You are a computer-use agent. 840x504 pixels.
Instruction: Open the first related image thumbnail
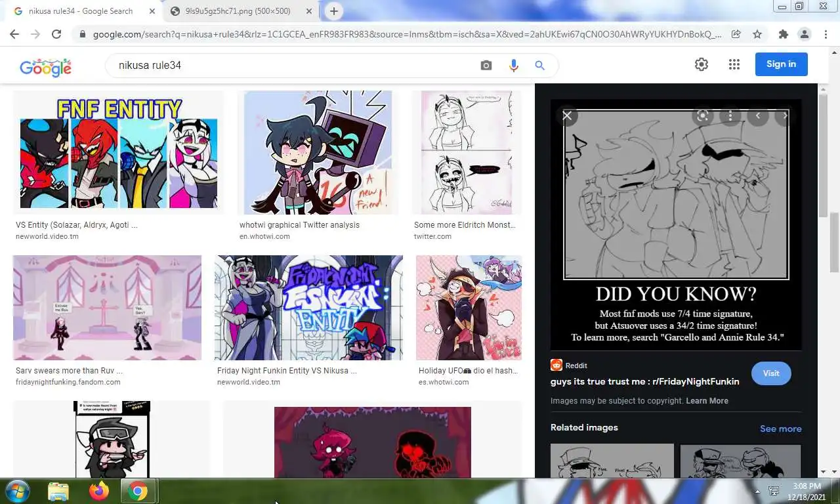click(x=612, y=461)
